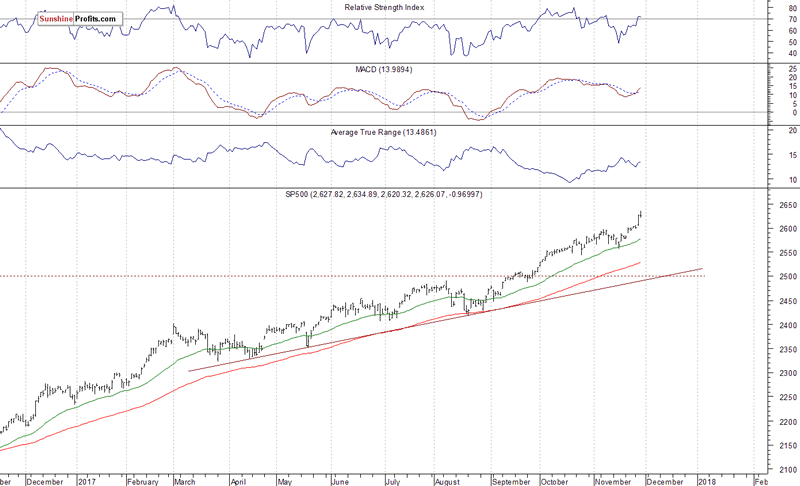Click the RSI axis value 70
The height and width of the screenshot is (486, 800).
point(793,19)
